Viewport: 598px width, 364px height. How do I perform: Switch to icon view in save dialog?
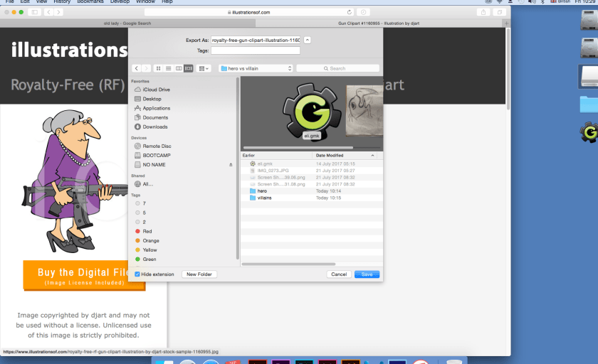point(158,68)
